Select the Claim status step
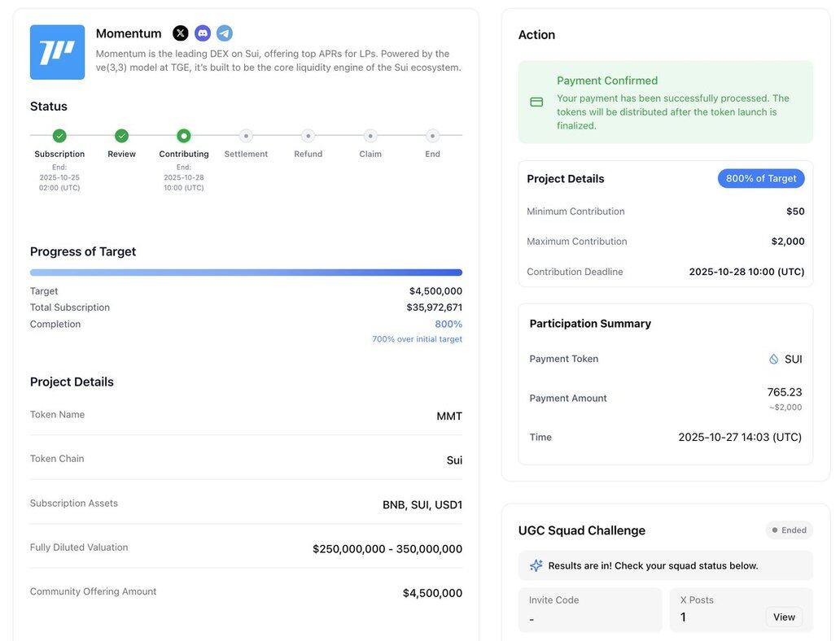The height and width of the screenshot is (641, 840). [x=370, y=136]
